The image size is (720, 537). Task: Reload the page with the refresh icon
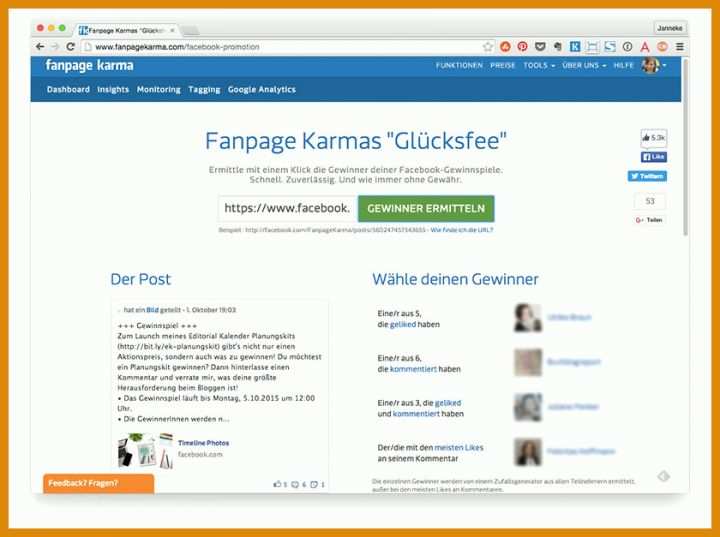point(70,47)
